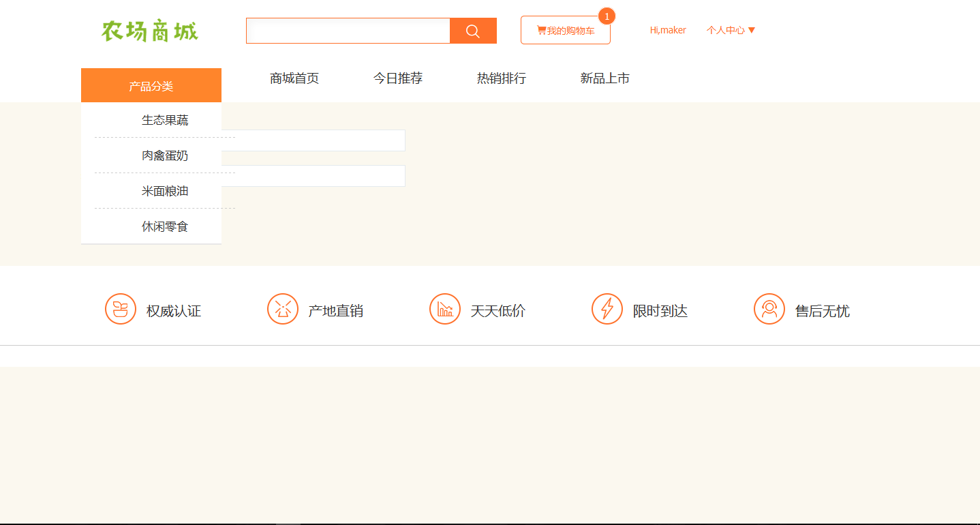Click the 售后无忧 support icon
Image resolution: width=980 pixels, height=525 pixels.
click(769, 309)
